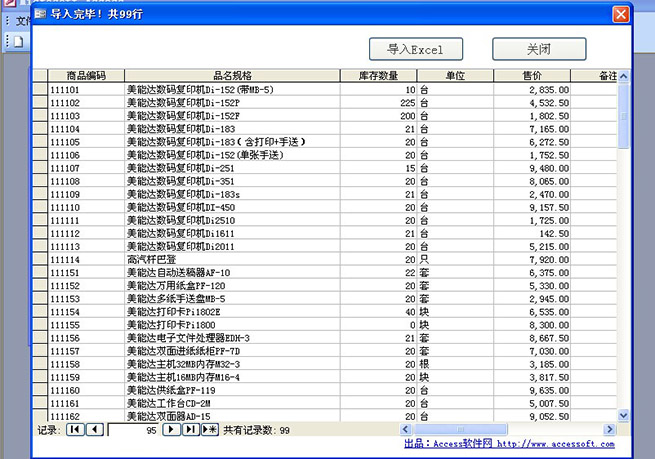The height and width of the screenshot is (459, 655).
Task: Click the 售价 column header
Action: 532,76
